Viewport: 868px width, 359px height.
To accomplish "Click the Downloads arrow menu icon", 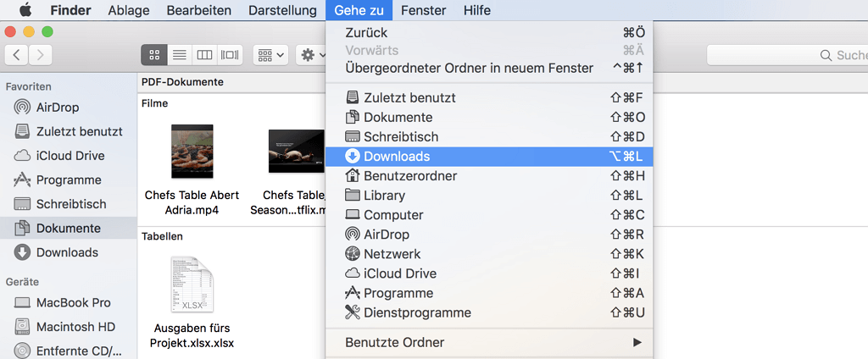I will click(352, 157).
